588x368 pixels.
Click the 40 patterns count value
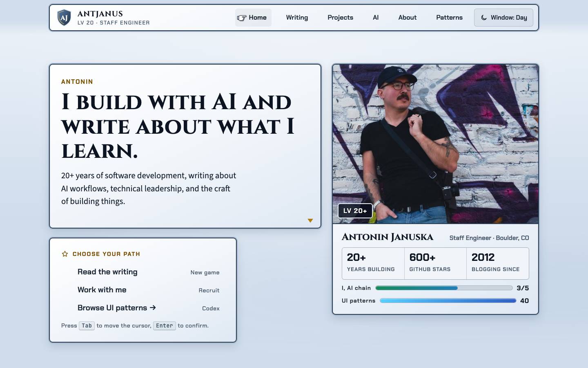click(x=525, y=301)
